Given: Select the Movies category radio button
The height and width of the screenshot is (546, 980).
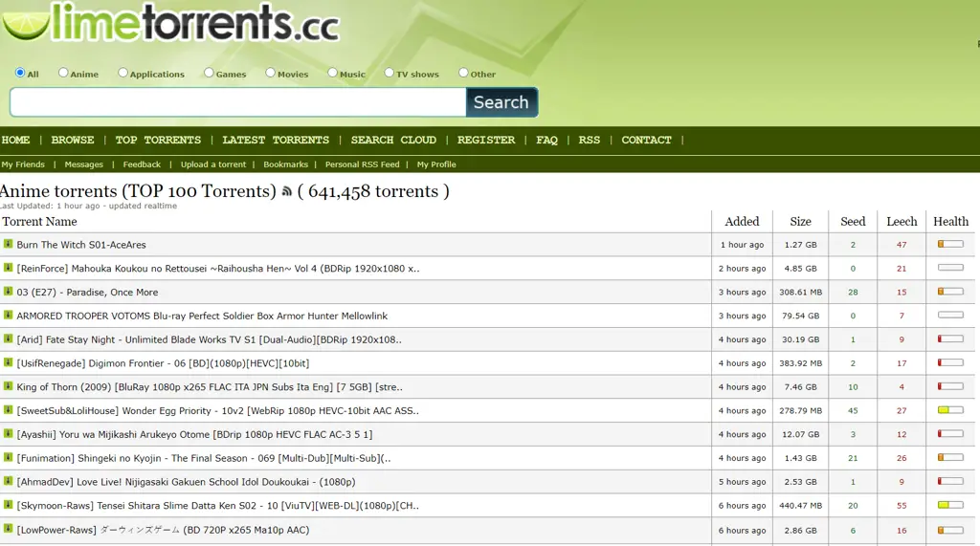Looking at the screenshot, I should [x=270, y=73].
